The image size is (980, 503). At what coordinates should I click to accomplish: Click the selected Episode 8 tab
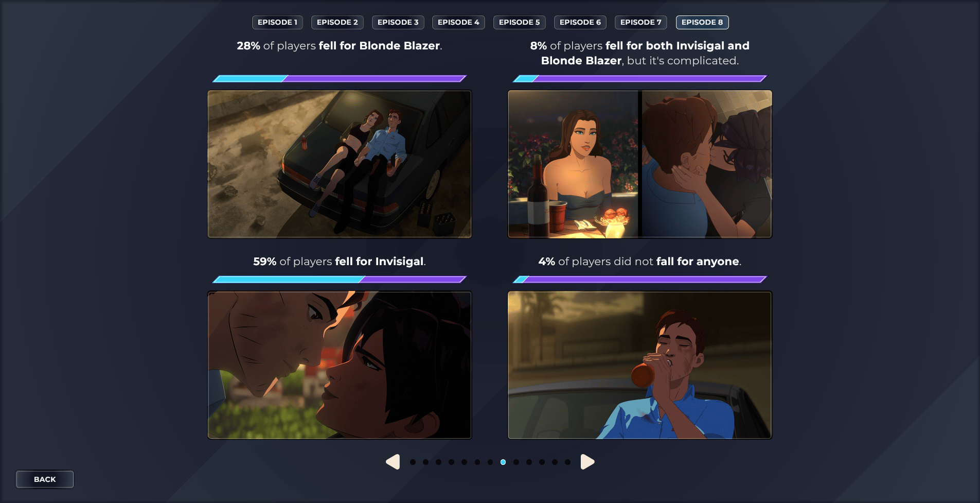[702, 22]
